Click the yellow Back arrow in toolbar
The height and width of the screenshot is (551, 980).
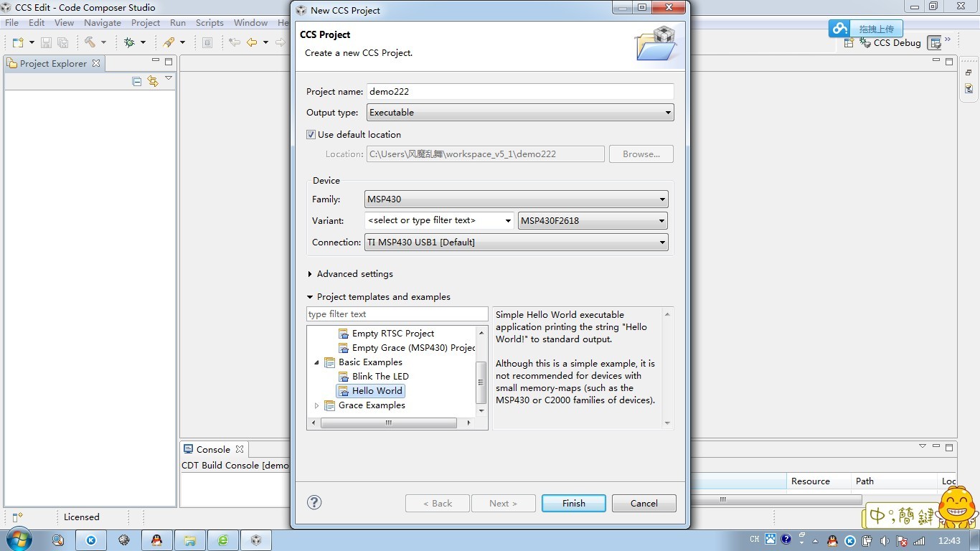252,42
